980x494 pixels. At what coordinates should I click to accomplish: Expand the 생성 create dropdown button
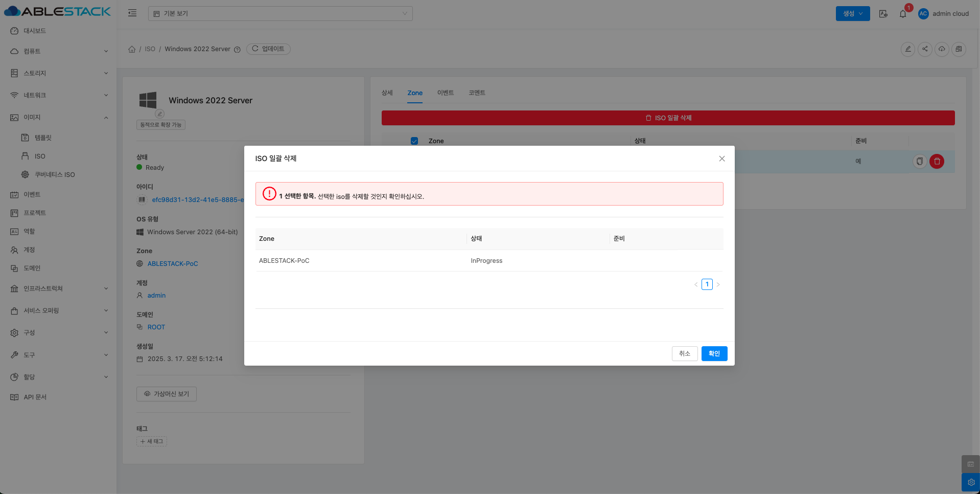point(852,14)
